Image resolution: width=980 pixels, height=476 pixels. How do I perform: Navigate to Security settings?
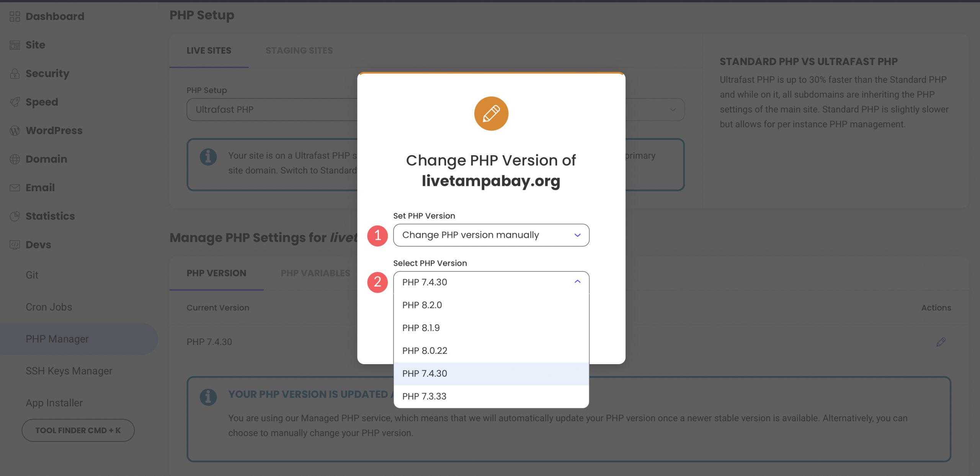(47, 73)
